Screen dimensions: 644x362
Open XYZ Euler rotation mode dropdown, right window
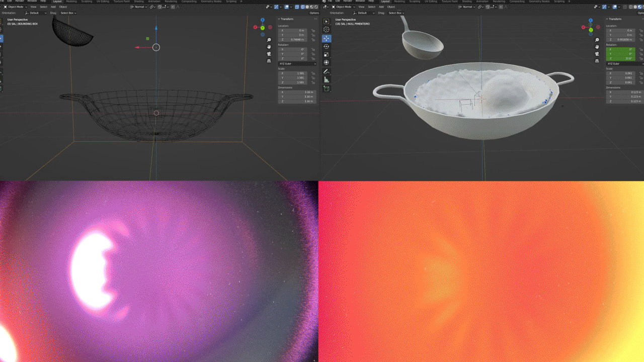[625, 64]
